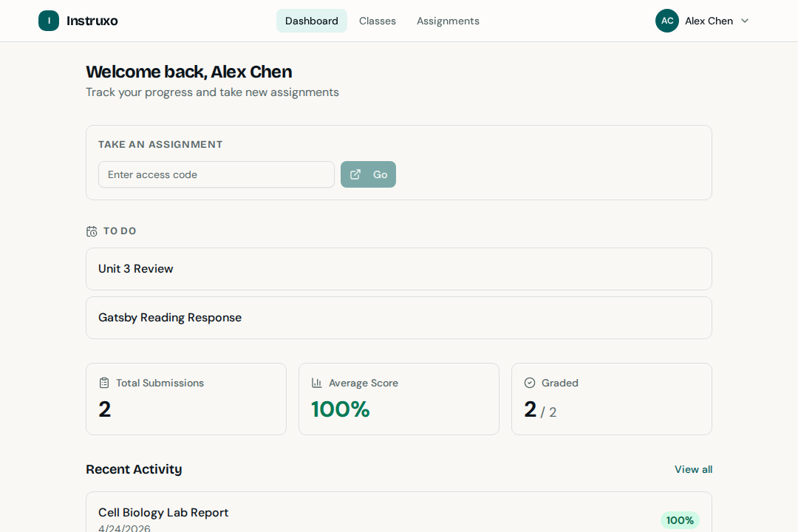This screenshot has width=798, height=532.
Task: Select the calendar icon next to TO DO
Action: [91, 231]
